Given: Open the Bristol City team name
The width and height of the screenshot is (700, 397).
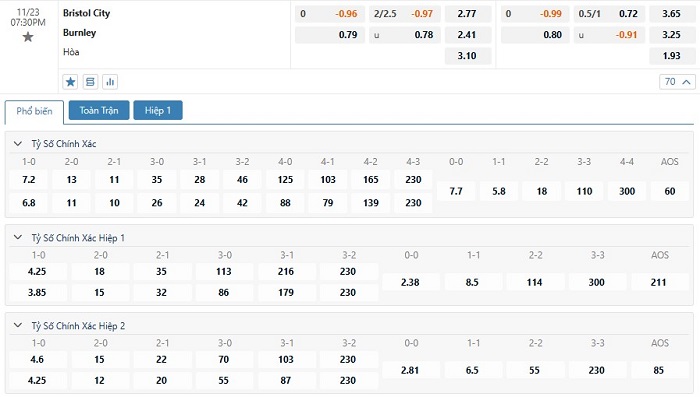Looking at the screenshot, I should point(86,13).
